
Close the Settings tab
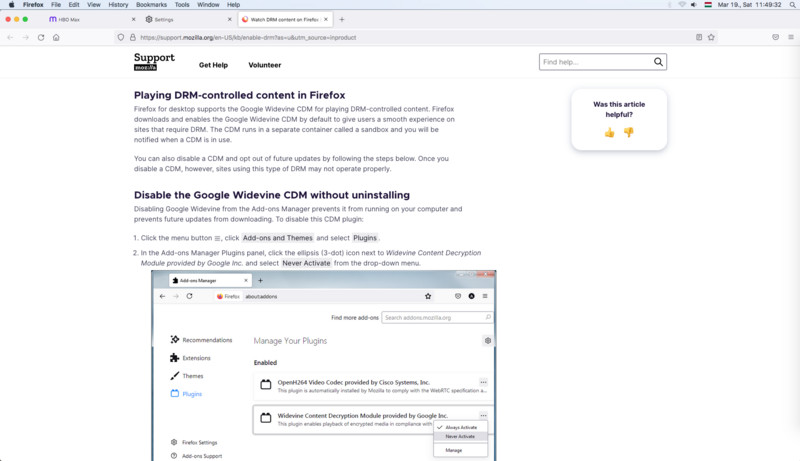[230, 19]
